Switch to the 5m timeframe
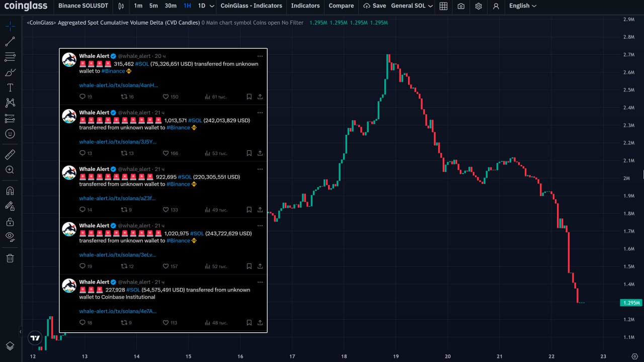 point(153,6)
